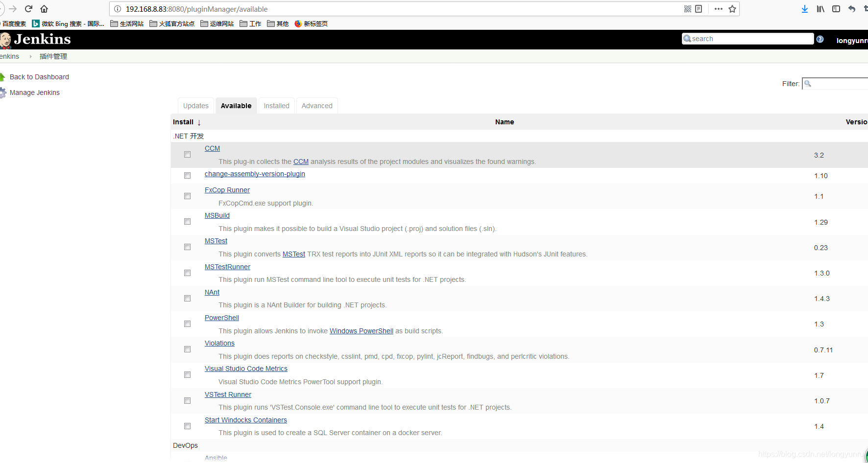Open the NAnt plugin link
The width and height of the screenshot is (868, 463).
point(212,292)
